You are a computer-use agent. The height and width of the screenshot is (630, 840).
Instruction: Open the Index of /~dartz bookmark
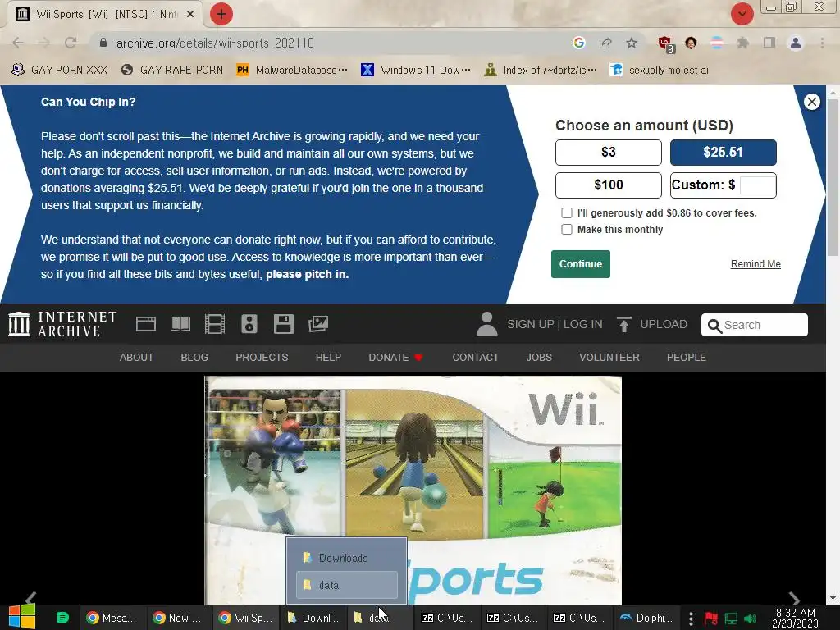point(541,71)
